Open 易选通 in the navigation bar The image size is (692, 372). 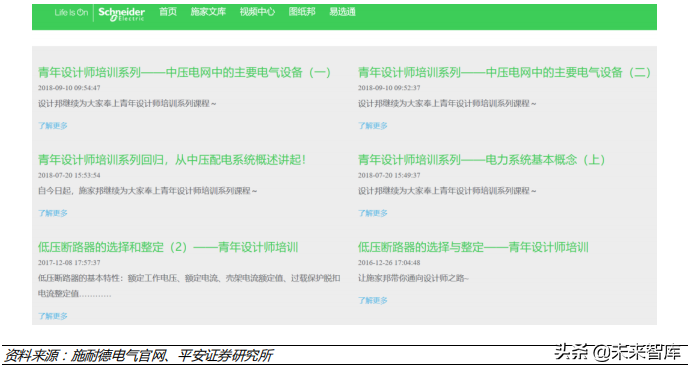342,12
